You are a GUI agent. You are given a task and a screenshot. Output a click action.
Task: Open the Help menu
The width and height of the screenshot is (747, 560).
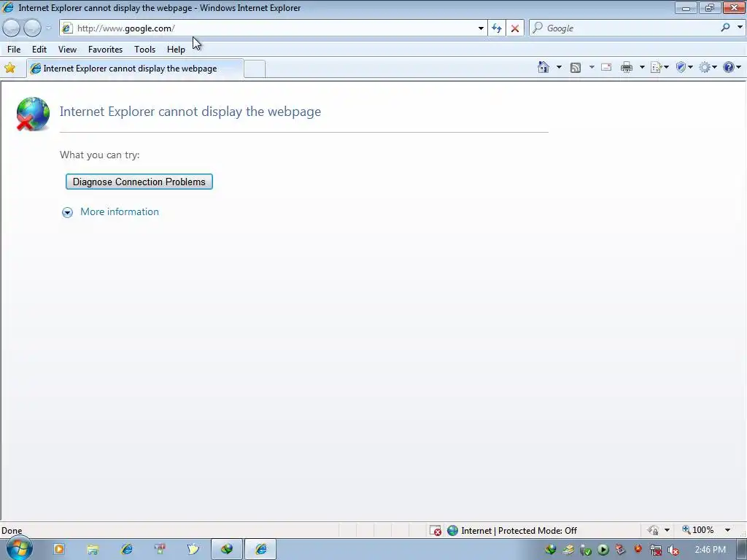pyautogui.click(x=176, y=49)
